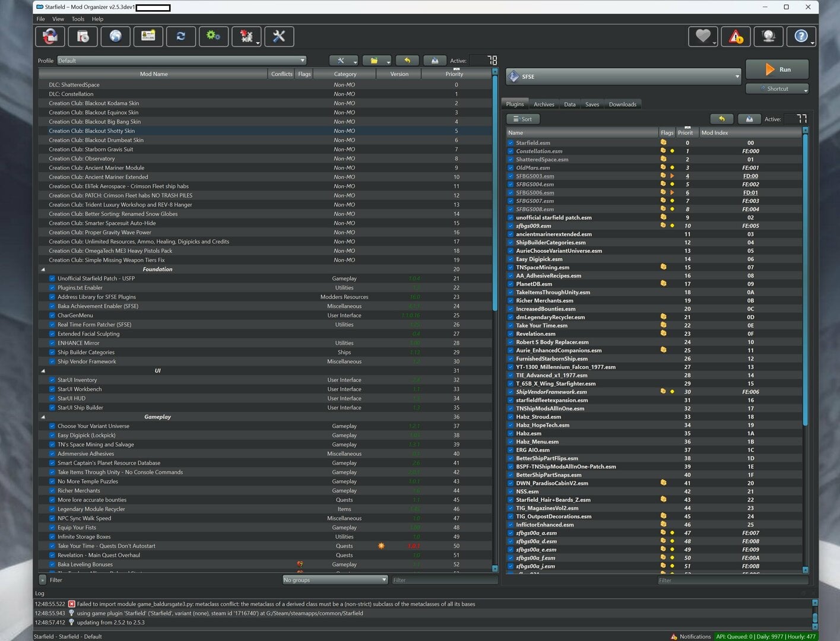
Task: Expand the Filter side panel button
Action: (x=43, y=580)
